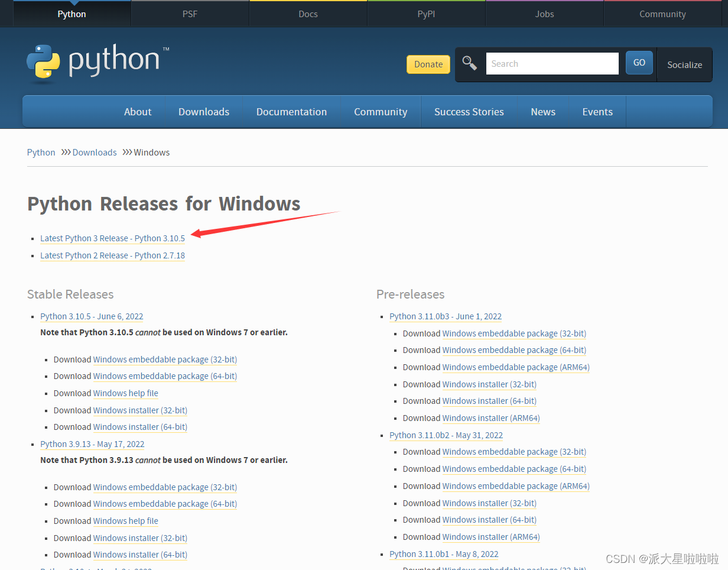
Task: Download the Windows help file for Python 3.10.5
Action: point(125,393)
